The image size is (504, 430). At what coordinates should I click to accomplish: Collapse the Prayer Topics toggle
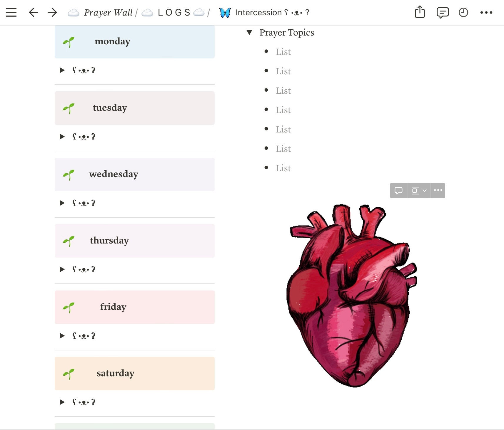[249, 33]
